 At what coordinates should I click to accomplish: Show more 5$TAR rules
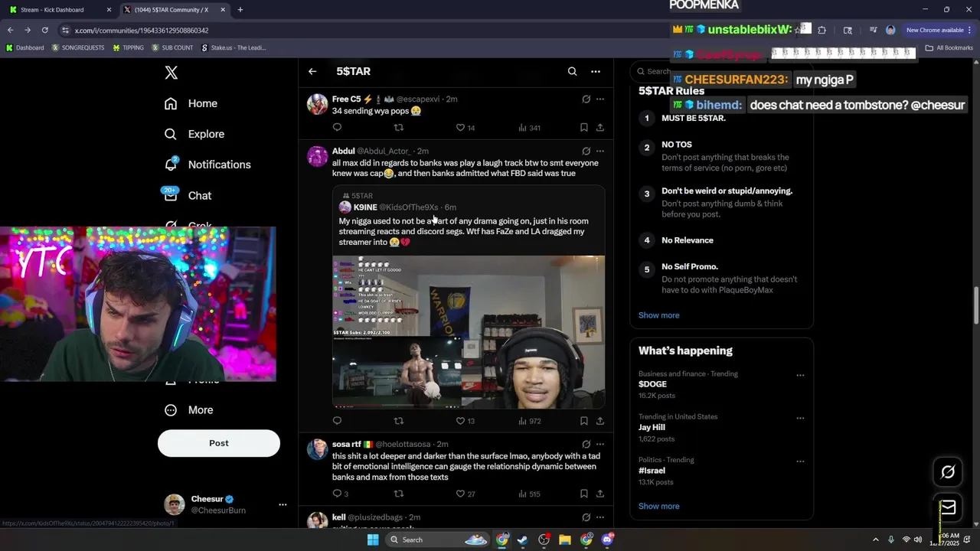click(658, 315)
